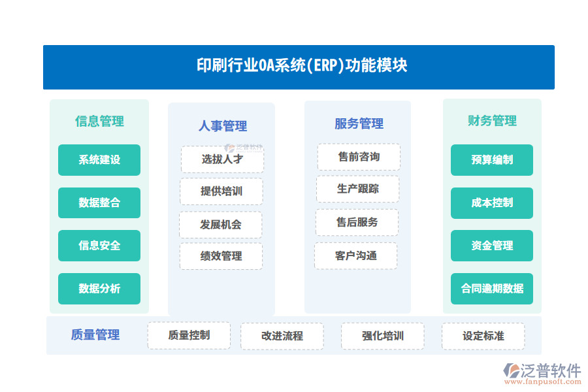Select the 信息安全 module
Screen dimensions: 588x392
pos(99,246)
